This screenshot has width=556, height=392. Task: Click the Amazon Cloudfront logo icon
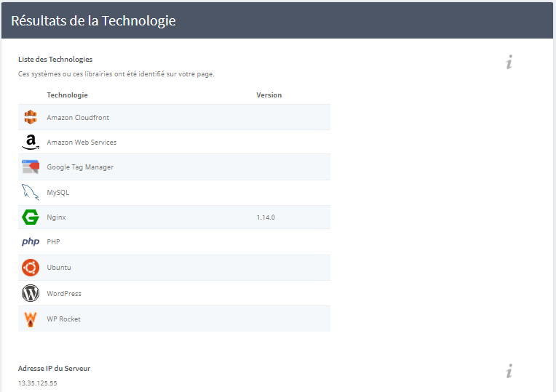(31, 117)
